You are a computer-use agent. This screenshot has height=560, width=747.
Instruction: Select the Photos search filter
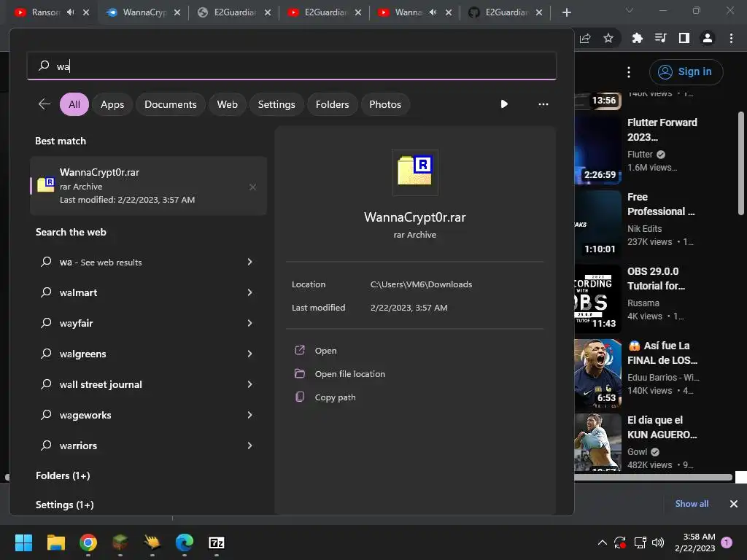click(385, 104)
